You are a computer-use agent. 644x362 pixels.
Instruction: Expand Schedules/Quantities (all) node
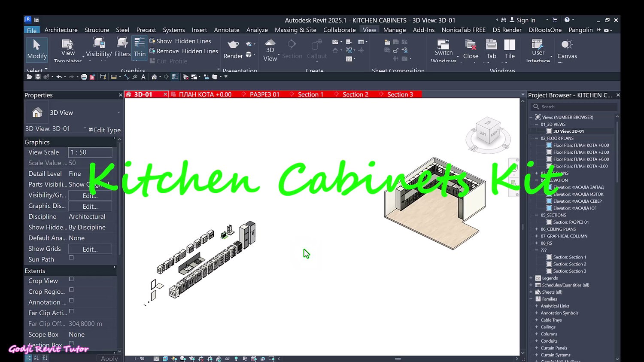click(531, 285)
